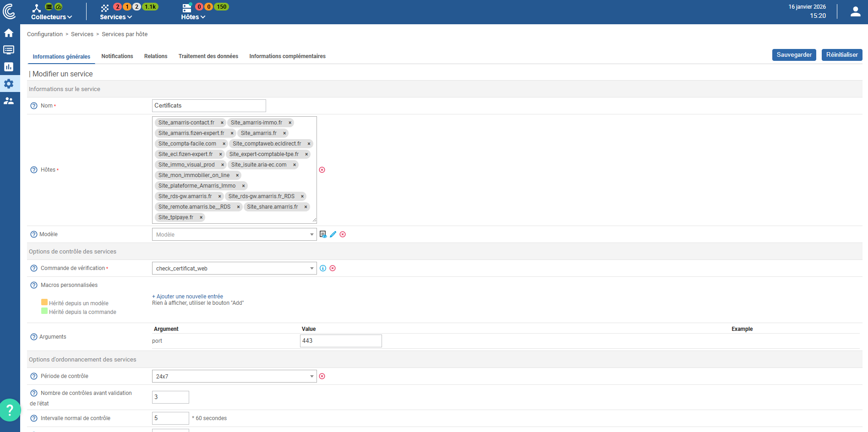Viewport: 868px width, 432px height.
Task: Open the Modèle dropdown
Action: 234,235
